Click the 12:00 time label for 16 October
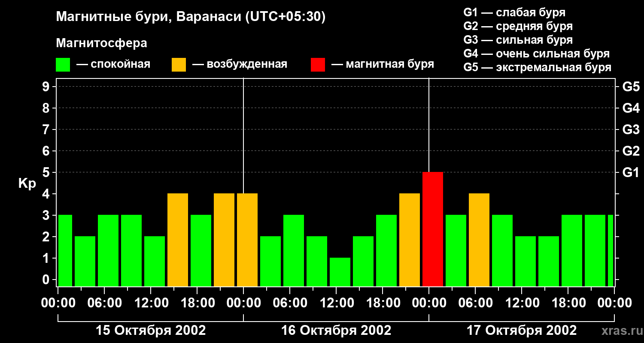The height and width of the screenshot is (343, 644). point(336,303)
